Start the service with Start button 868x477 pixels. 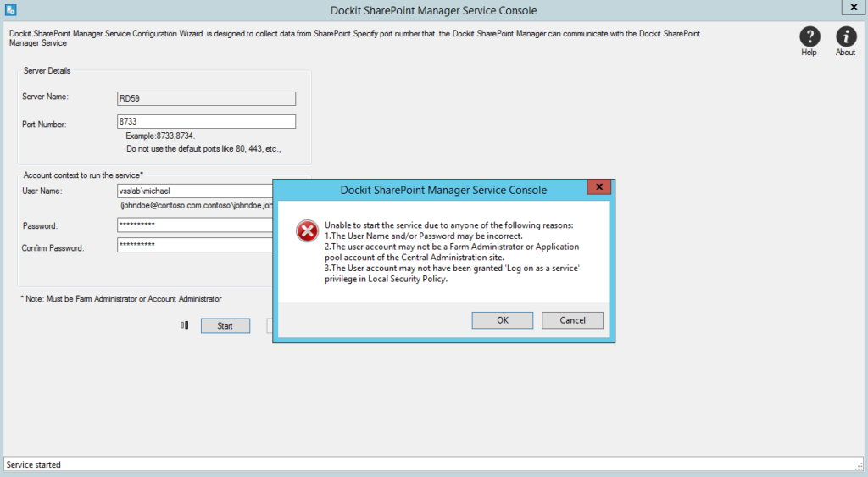225,326
